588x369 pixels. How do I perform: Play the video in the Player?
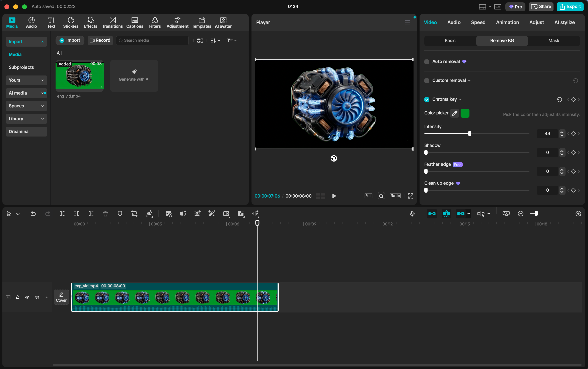pyautogui.click(x=334, y=196)
